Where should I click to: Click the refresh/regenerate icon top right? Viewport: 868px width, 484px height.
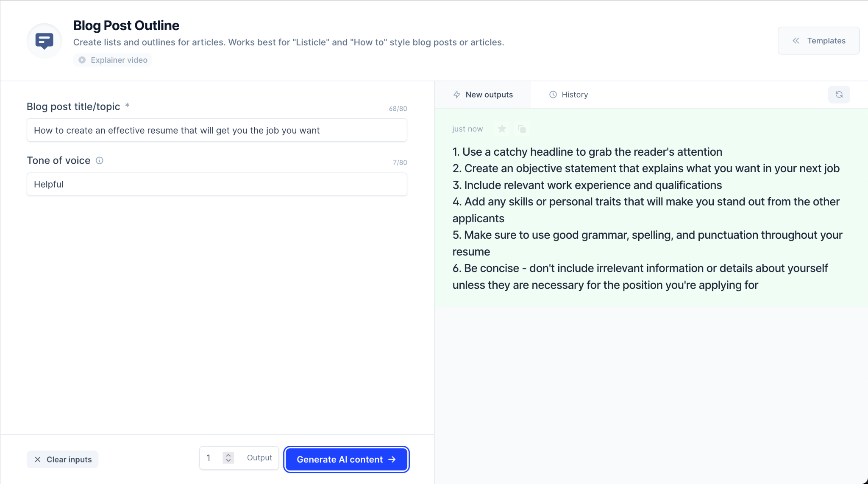click(840, 94)
